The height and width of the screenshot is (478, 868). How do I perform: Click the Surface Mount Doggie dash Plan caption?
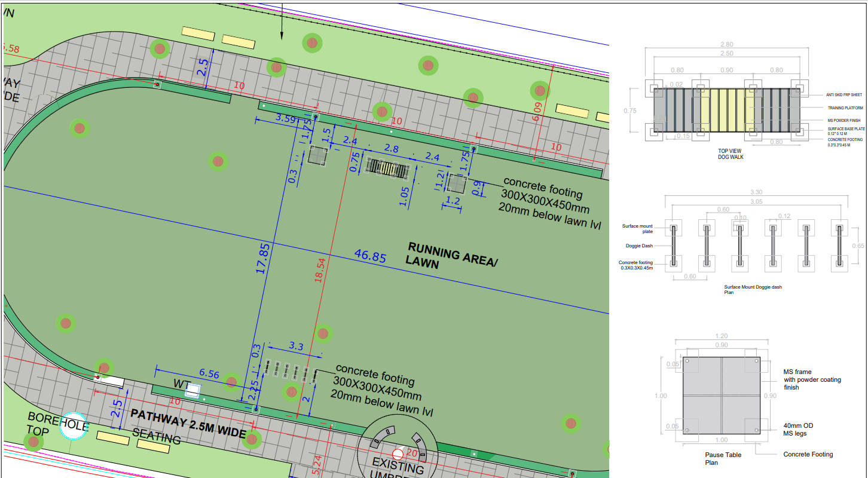(753, 290)
